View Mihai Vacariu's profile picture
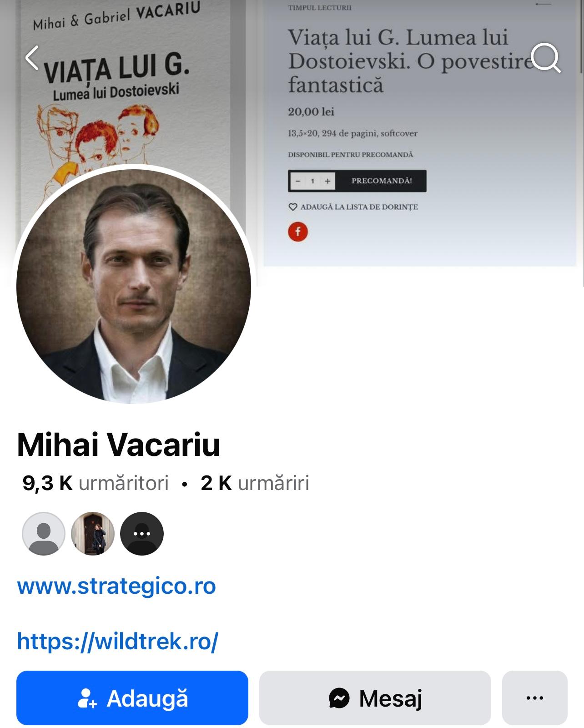584x728 pixels. 134,286
